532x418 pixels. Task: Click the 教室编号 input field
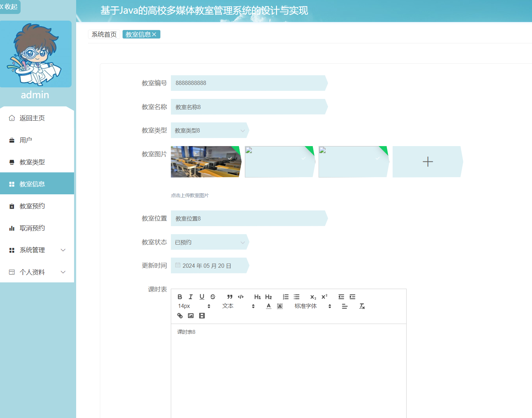pos(249,83)
